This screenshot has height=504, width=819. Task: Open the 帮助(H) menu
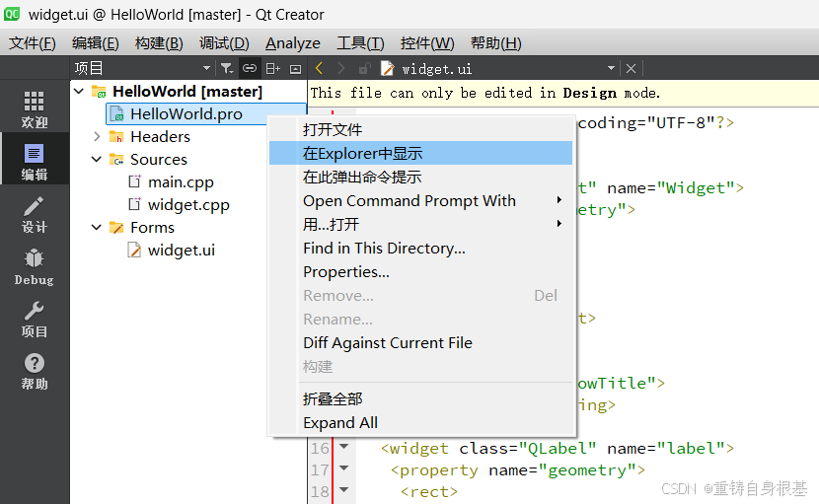(495, 42)
